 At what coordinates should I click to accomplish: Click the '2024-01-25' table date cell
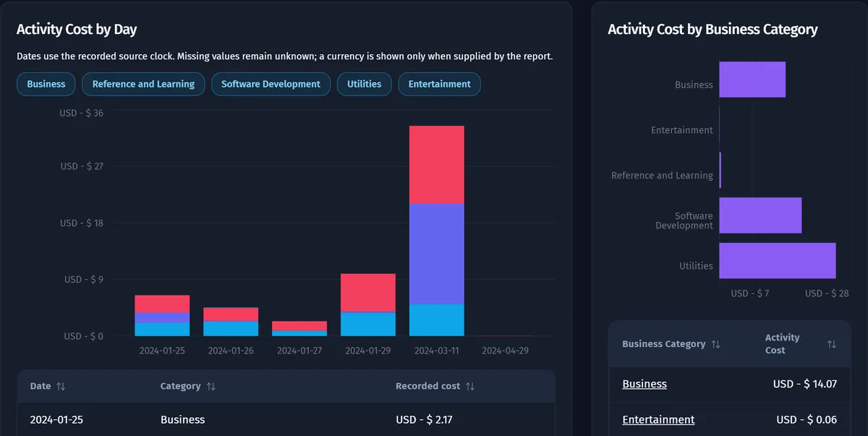click(56, 419)
